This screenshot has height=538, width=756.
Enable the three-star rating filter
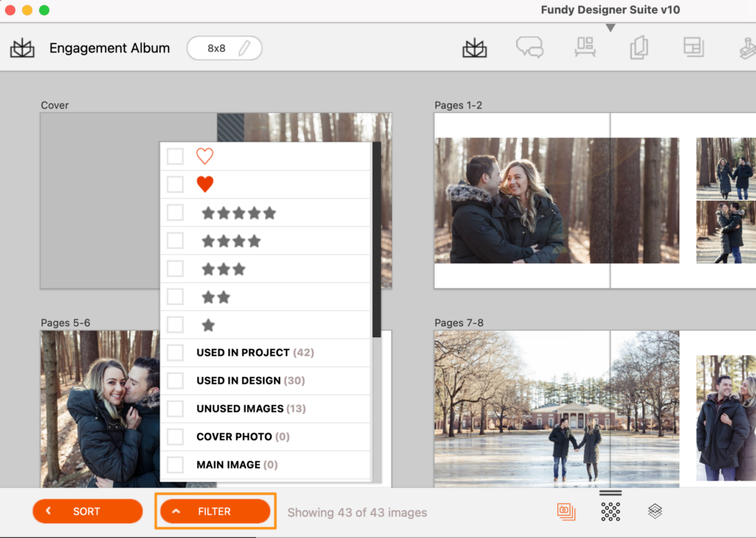coord(175,269)
